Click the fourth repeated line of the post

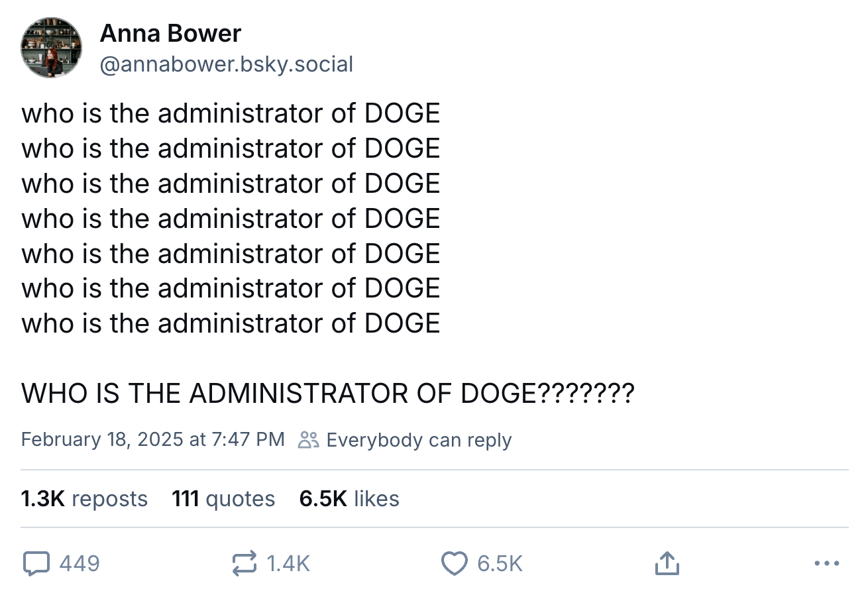tap(231, 219)
